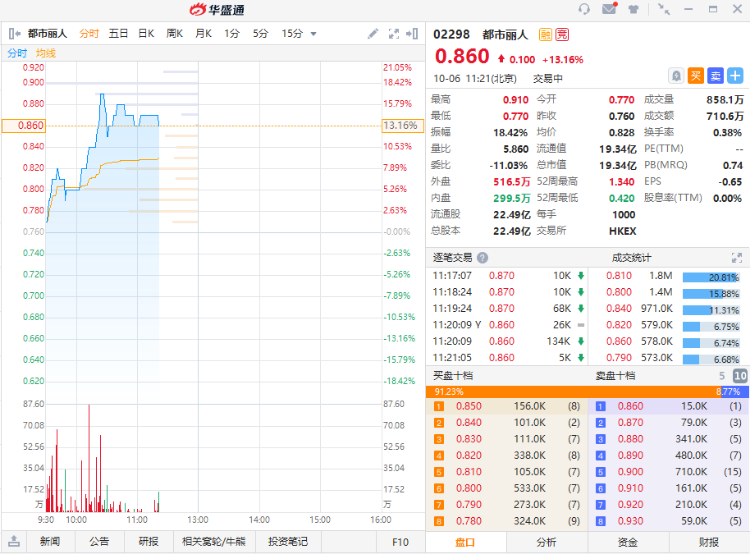Select bid level 4 price 0.820
Screen dimensions: 750x554
[469, 455]
